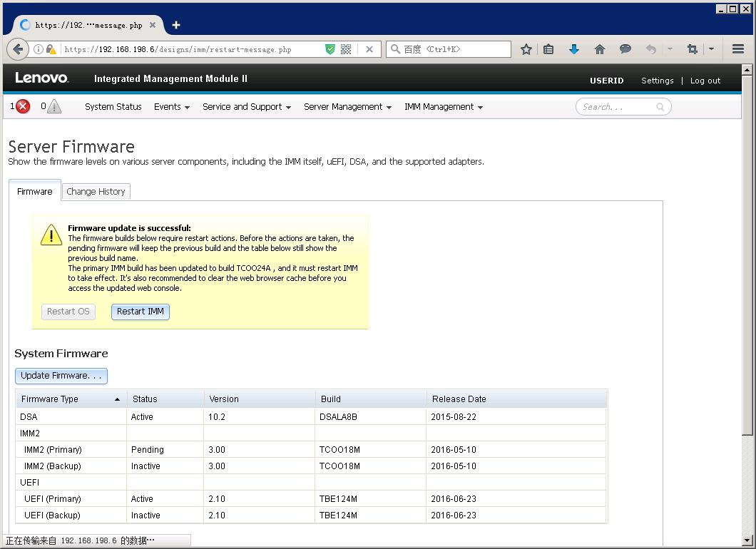Click the red critical error status icon
The width and height of the screenshot is (756, 549).
[x=23, y=107]
